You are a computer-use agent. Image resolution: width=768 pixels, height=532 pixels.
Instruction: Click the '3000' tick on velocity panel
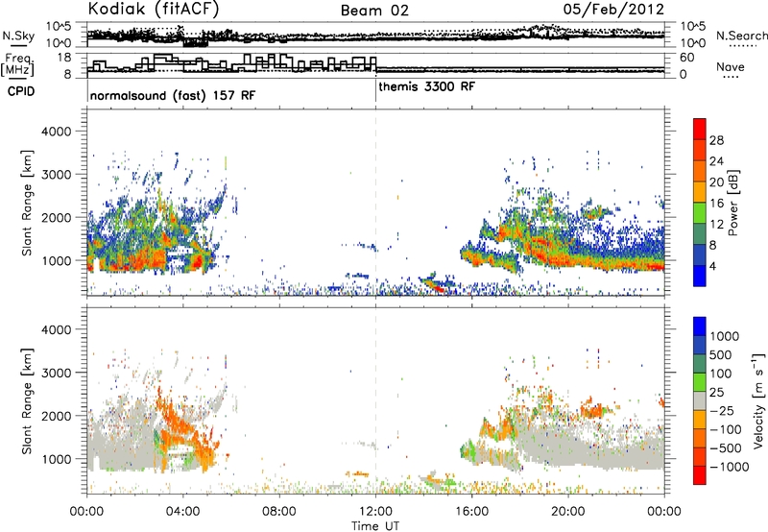(56, 373)
